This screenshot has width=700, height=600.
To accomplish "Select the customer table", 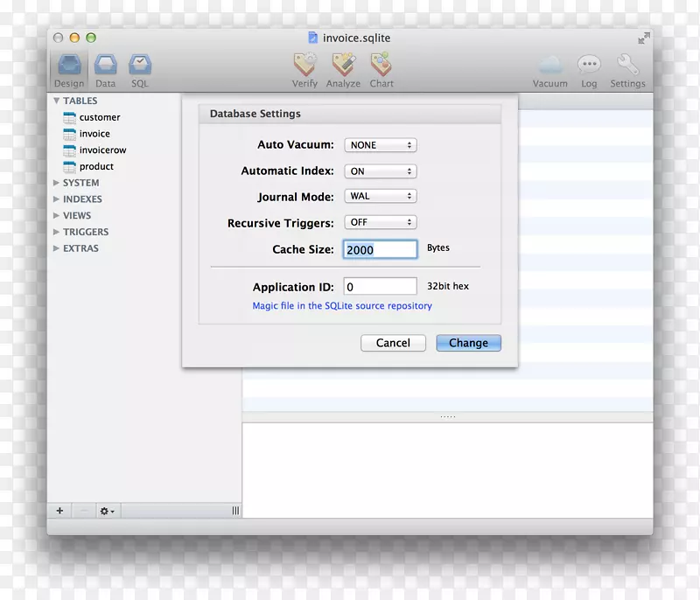I will tap(99, 117).
